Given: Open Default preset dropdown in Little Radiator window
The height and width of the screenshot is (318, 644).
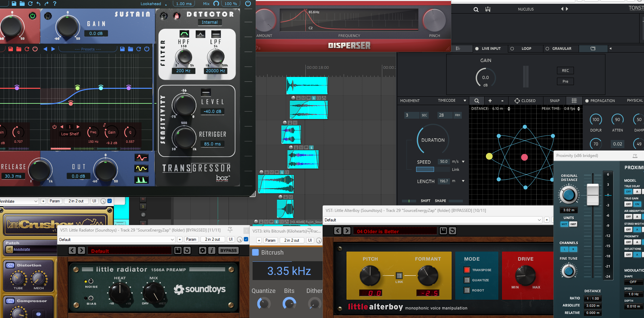Looking at the screenshot, I should tap(116, 240).
